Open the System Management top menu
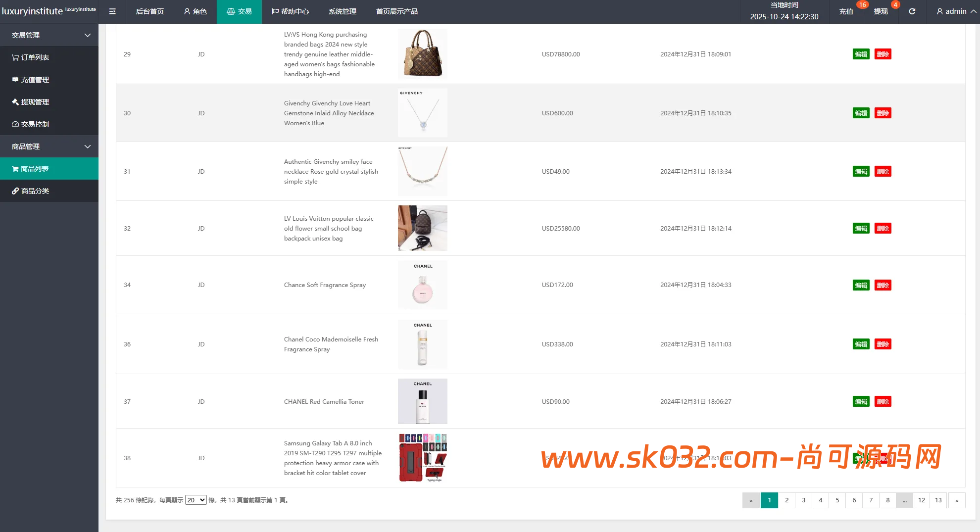Viewport: 980px width, 532px height. 342,11
